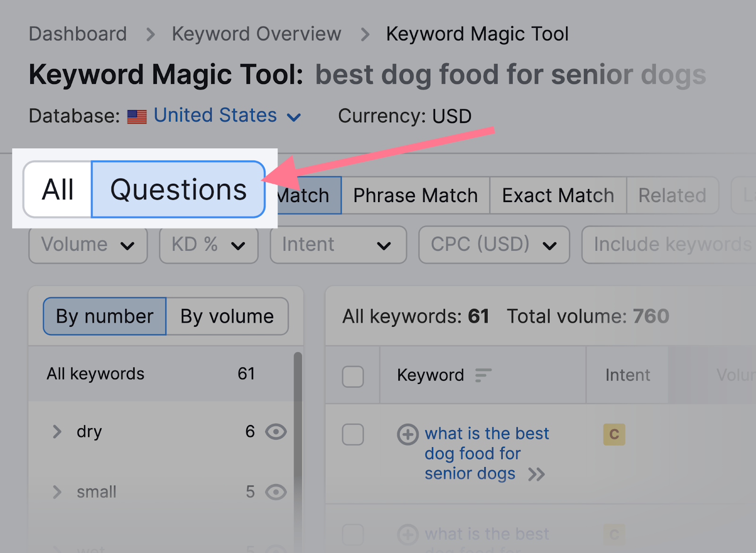Toggle the eye icon beside small group

click(276, 492)
